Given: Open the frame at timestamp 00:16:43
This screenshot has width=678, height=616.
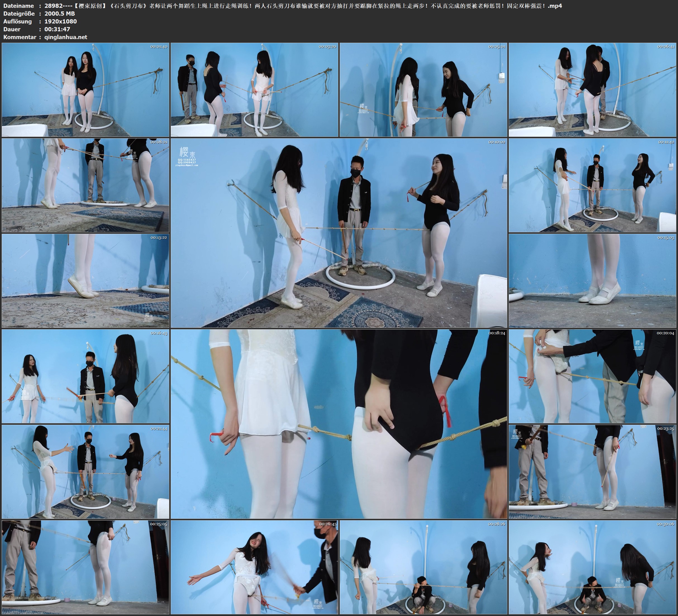Looking at the screenshot, I should pos(85,376).
